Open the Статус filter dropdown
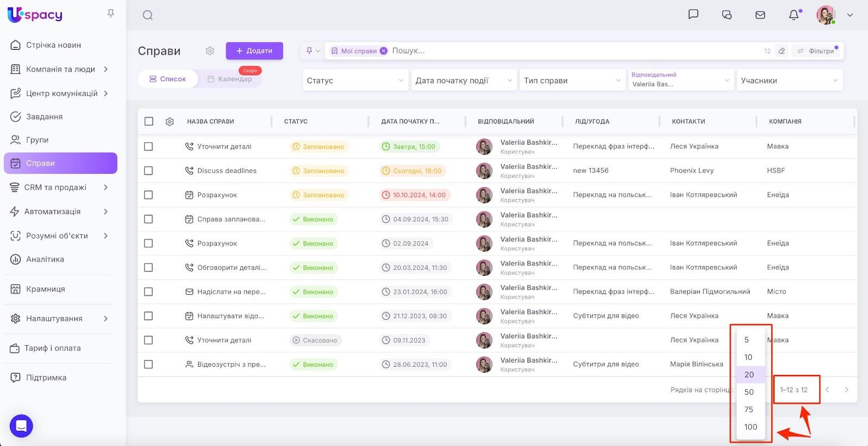 355,80
